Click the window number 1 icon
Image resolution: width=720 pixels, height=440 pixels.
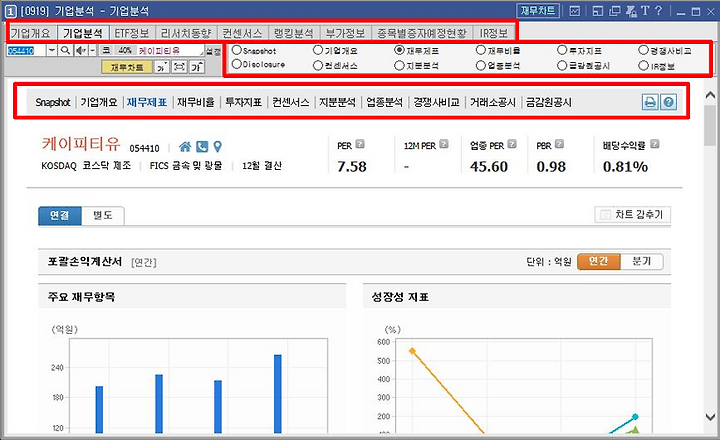click(10, 11)
